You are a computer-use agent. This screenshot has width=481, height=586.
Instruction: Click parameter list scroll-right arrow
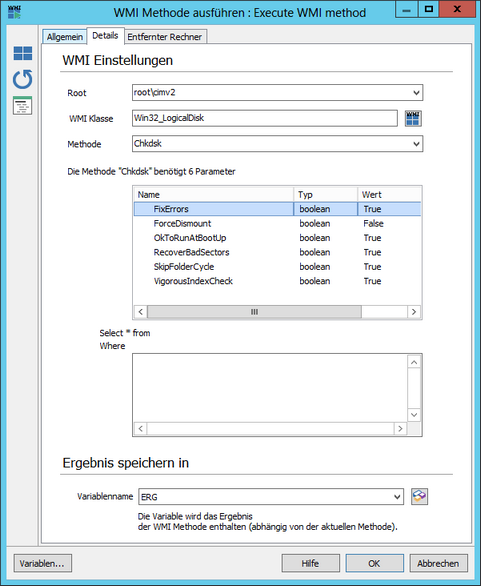tap(414, 312)
